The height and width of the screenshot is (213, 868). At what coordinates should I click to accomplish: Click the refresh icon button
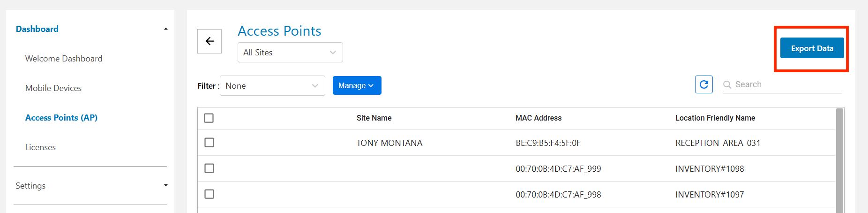pos(703,84)
